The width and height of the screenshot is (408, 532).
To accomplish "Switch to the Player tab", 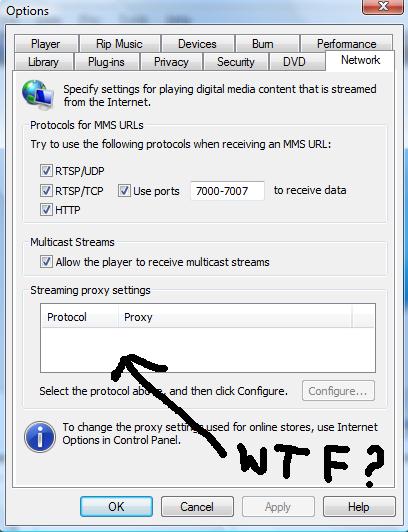I will point(45,43).
